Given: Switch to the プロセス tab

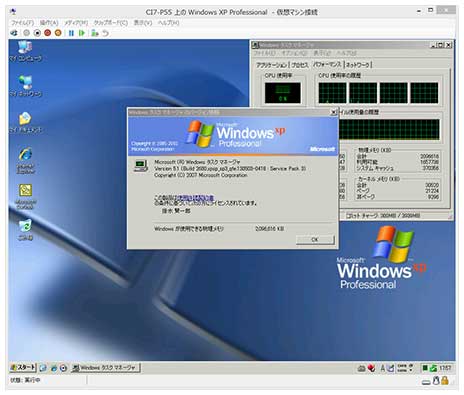Looking at the screenshot, I should tap(300, 65).
